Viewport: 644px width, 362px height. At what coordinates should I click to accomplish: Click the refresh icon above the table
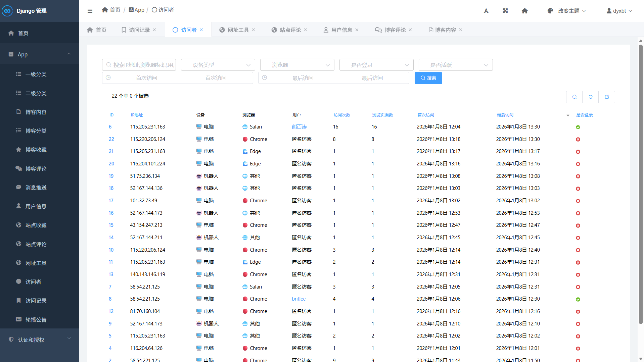pos(591,97)
